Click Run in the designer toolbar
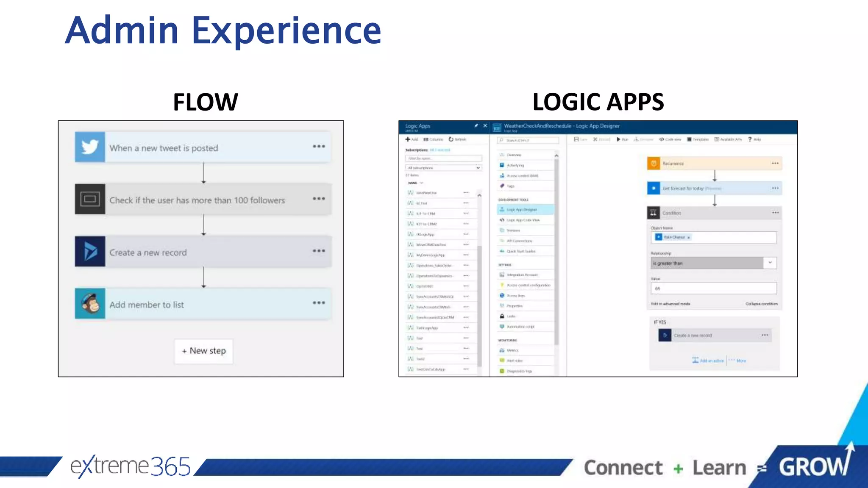This screenshot has height=488, width=868. coord(622,139)
